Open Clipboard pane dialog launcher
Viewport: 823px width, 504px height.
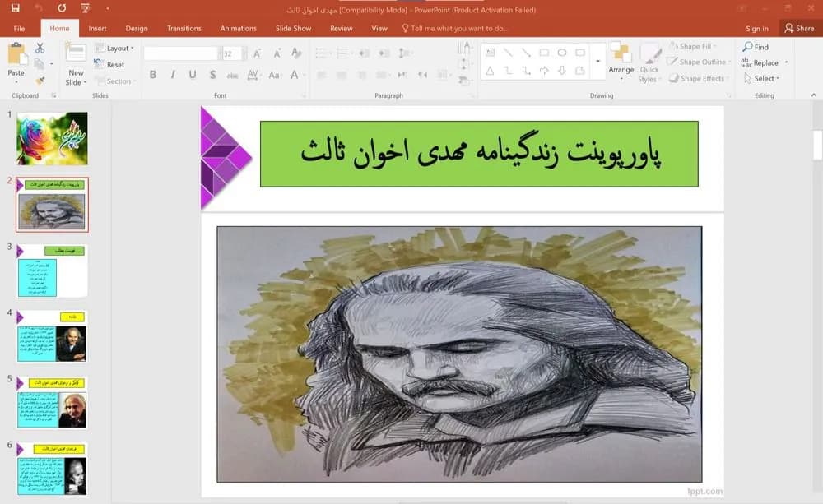tap(53, 95)
